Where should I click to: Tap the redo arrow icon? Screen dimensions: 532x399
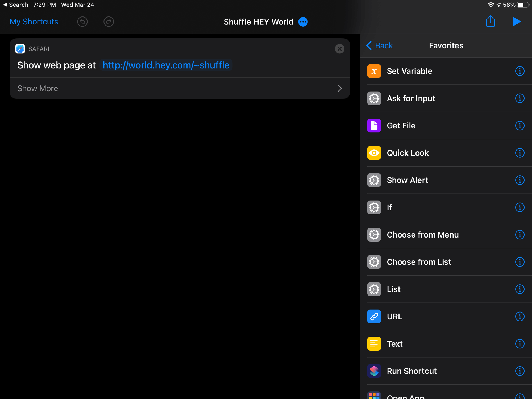[x=109, y=22]
